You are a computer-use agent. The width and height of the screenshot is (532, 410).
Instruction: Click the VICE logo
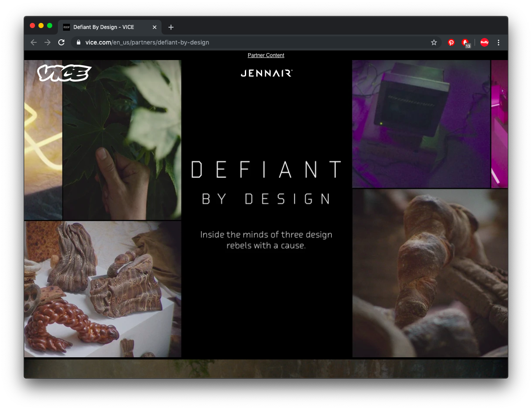(64, 73)
